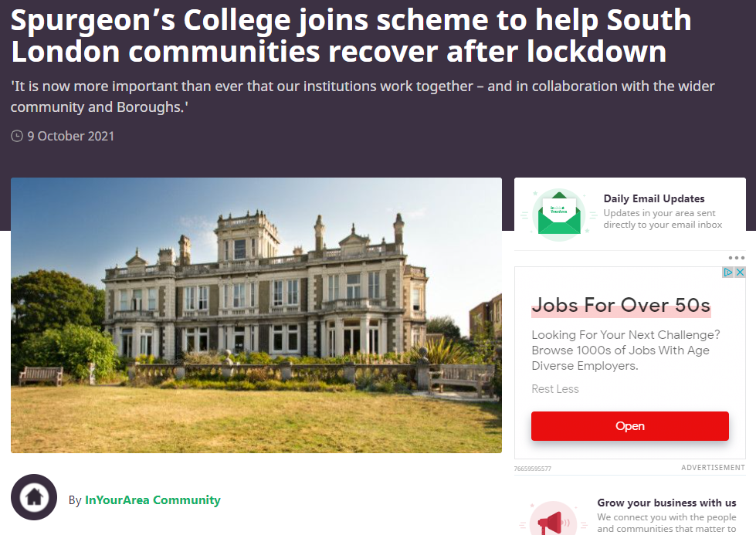Click the Rest Less advertiser name
Viewport: 756px width, 535px height.
point(555,389)
